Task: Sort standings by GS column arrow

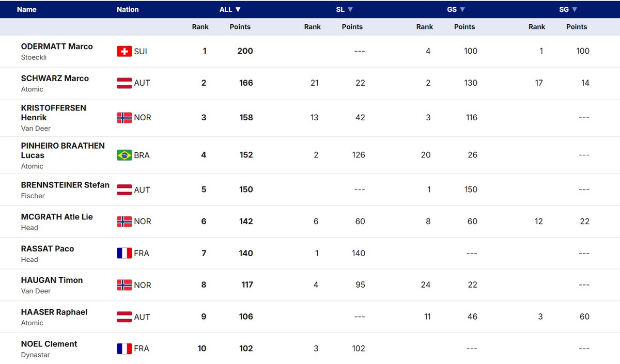Action: point(462,9)
